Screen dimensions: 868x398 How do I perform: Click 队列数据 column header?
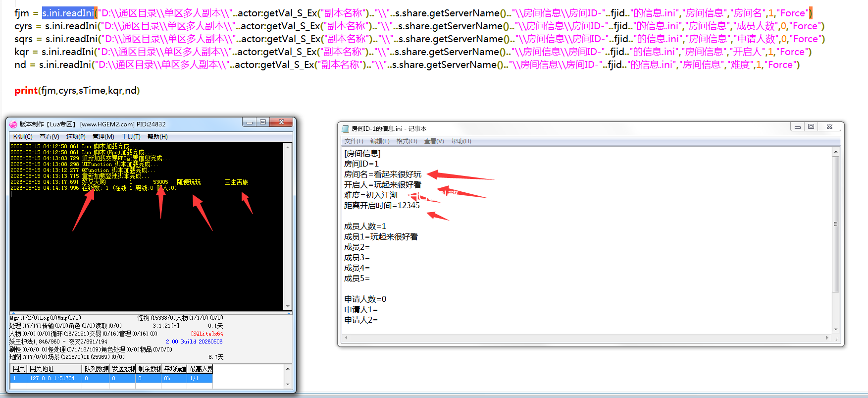[x=96, y=369]
